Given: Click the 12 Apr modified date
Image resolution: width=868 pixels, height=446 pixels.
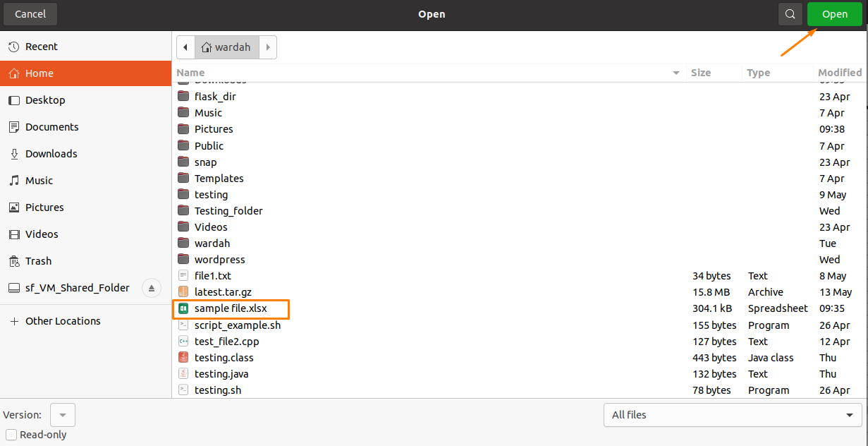Looking at the screenshot, I should tap(835, 342).
